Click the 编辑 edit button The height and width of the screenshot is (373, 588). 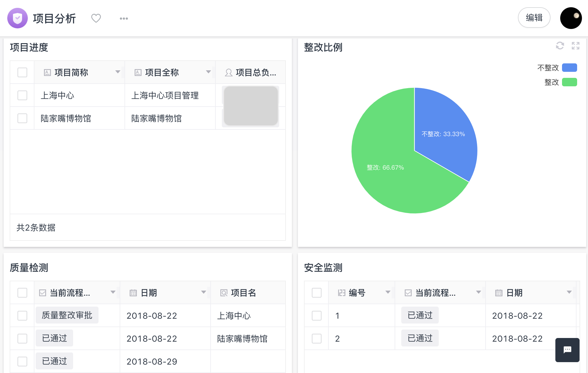coord(534,18)
